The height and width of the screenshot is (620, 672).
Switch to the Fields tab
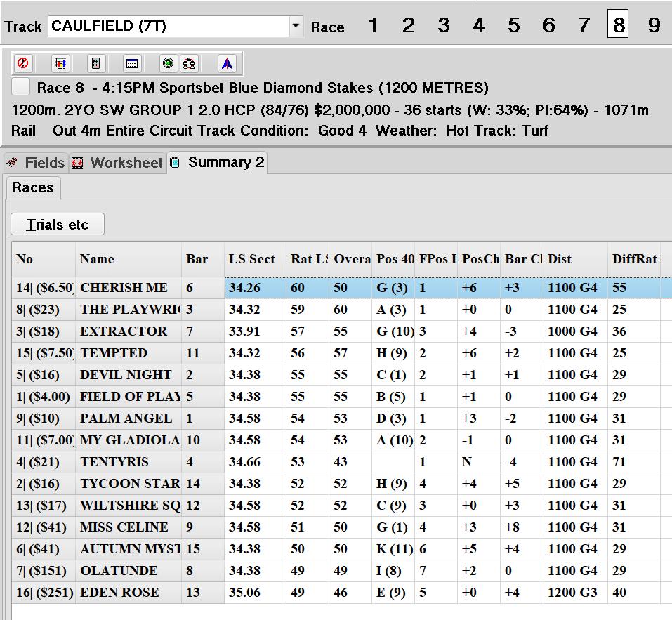pyautogui.click(x=37, y=163)
